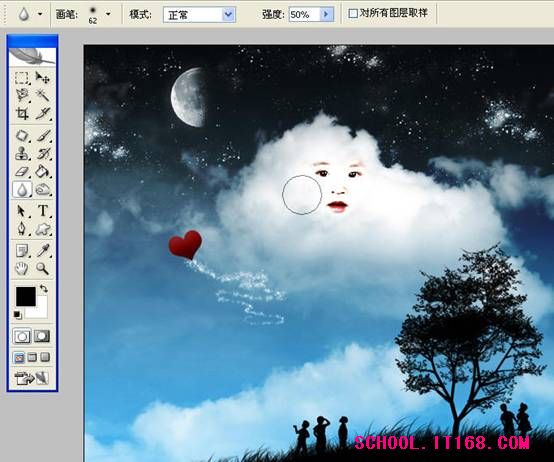Click the 强度 50% input field
Screen dimensions: 554x462
click(x=304, y=14)
